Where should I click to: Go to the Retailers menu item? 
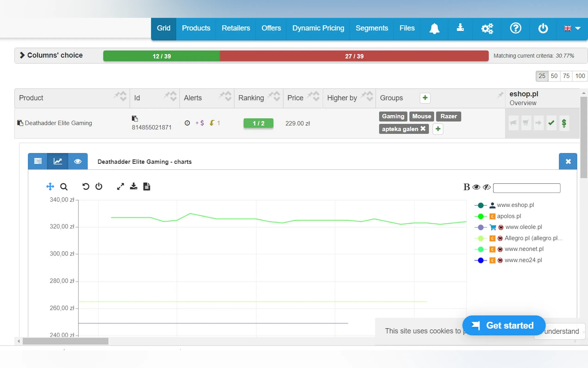(235, 28)
